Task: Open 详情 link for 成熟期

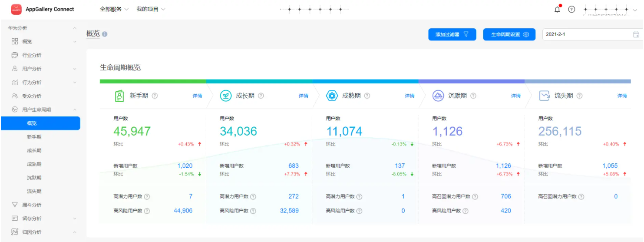Action: (x=410, y=96)
